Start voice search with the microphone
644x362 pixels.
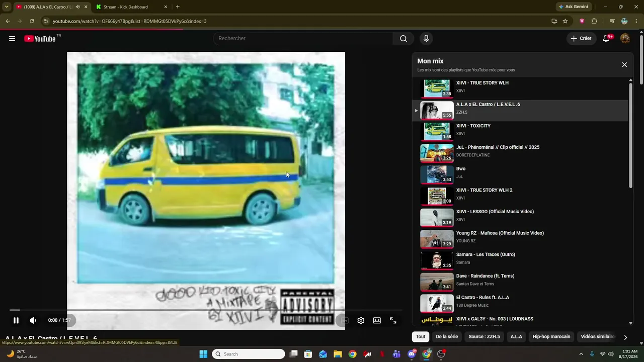point(426,39)
